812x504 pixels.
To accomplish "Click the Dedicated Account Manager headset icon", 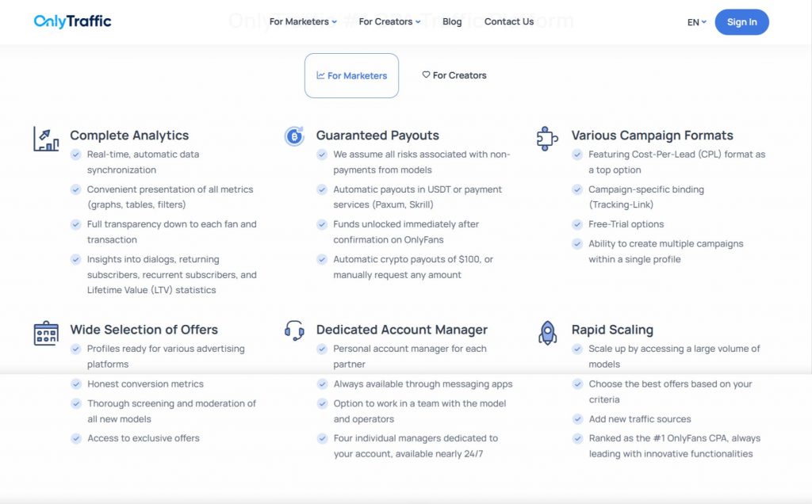I will [294, 330].
